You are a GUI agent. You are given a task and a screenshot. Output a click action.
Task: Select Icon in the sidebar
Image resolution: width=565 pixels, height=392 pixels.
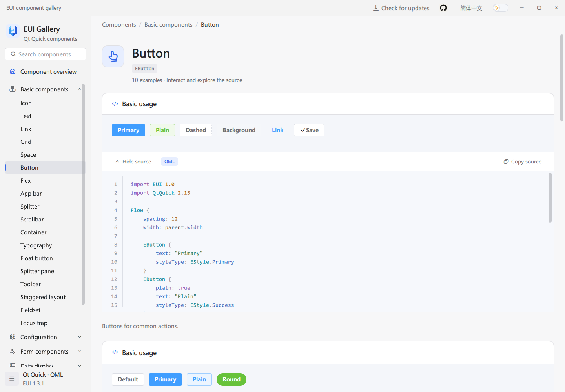(x=45, y=103)
